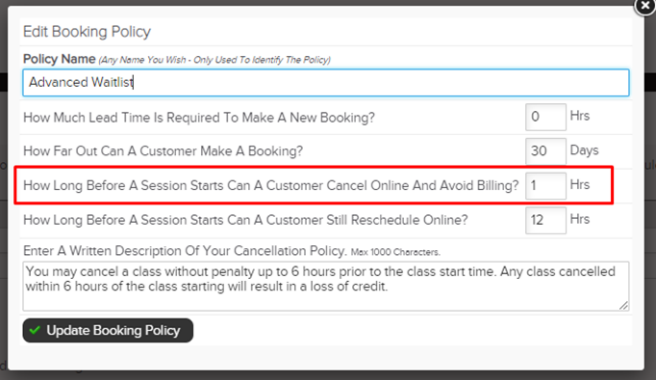Click the Lead Time Is Required question
The image size is (656, 380).
coord(199,118)
